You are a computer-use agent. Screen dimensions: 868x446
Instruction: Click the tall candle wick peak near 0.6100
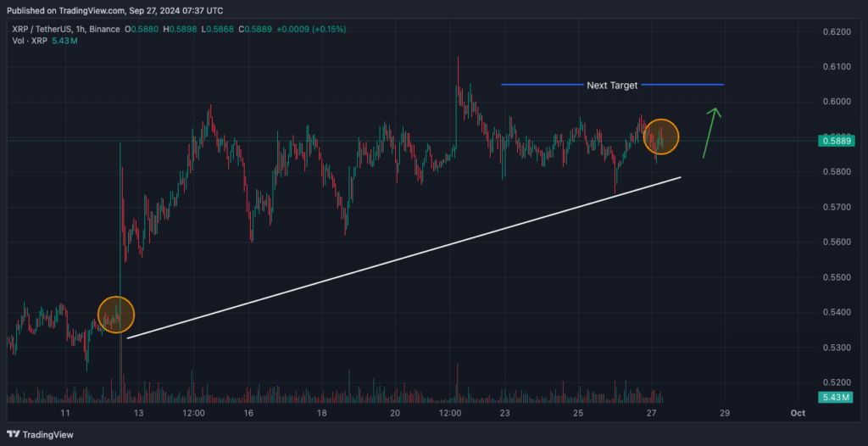pos(458,59)
